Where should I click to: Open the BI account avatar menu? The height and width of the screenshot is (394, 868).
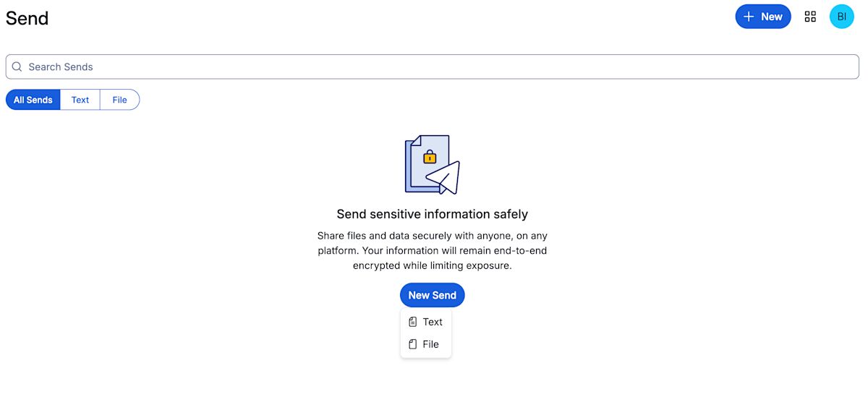pyautogui.click(x=841, y=17)
